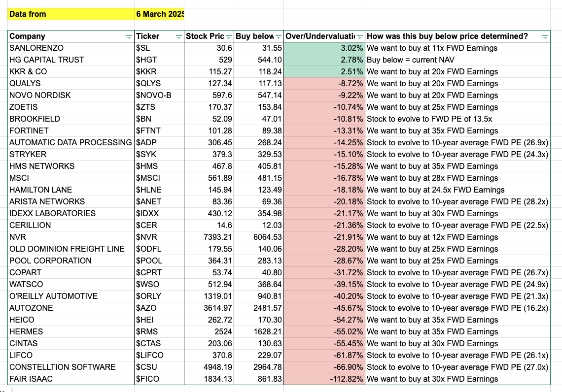Expand the Over/Undervaluation filter dropdown
The width and height of the screenshot is (562, 392).
pos(360,36)
